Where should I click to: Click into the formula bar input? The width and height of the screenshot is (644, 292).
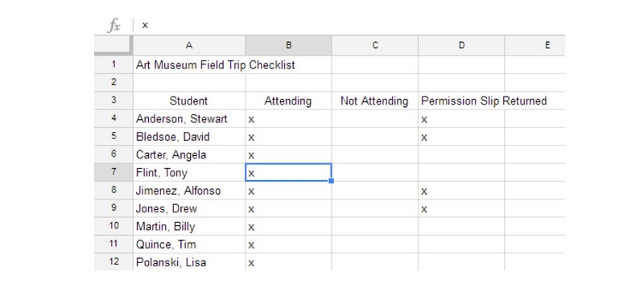351,25
